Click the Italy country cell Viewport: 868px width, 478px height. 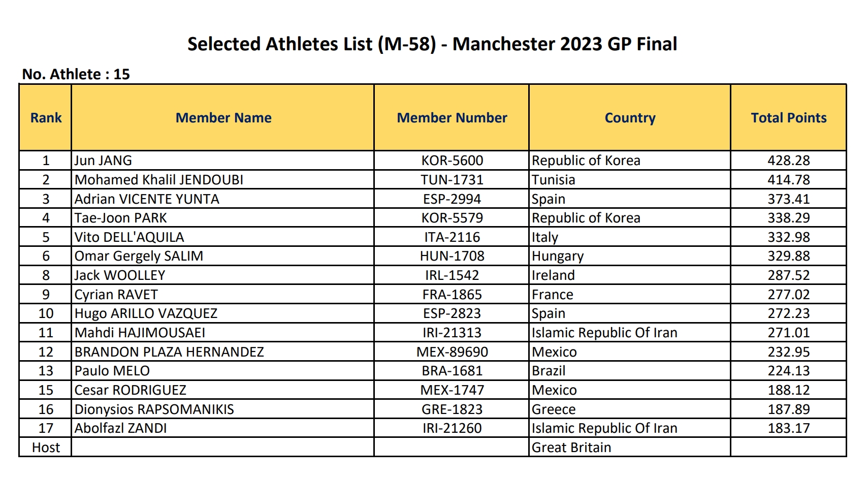[630, 237]
